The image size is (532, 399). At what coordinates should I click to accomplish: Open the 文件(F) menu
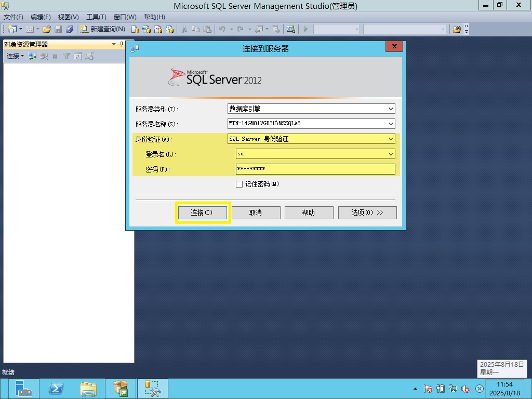click(x=13, y=17)
